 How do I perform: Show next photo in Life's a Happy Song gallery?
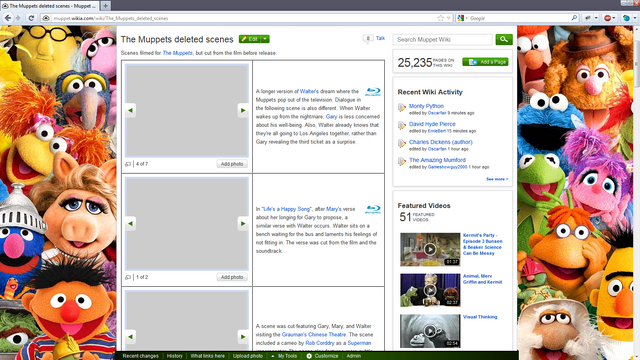(x=243, y=223)
